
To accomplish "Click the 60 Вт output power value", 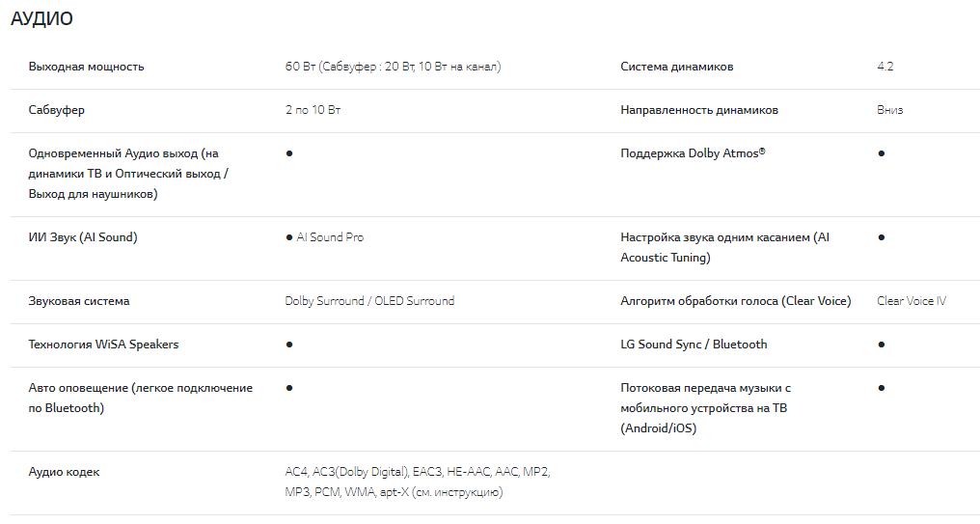I will tap(393, 67).
